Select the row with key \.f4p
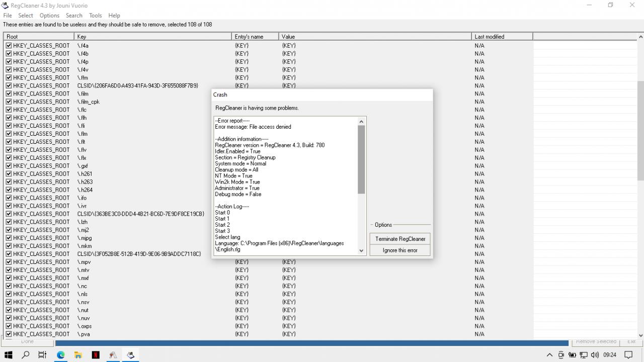This screenshot has width=644, height=362. (x=268, y=61)
